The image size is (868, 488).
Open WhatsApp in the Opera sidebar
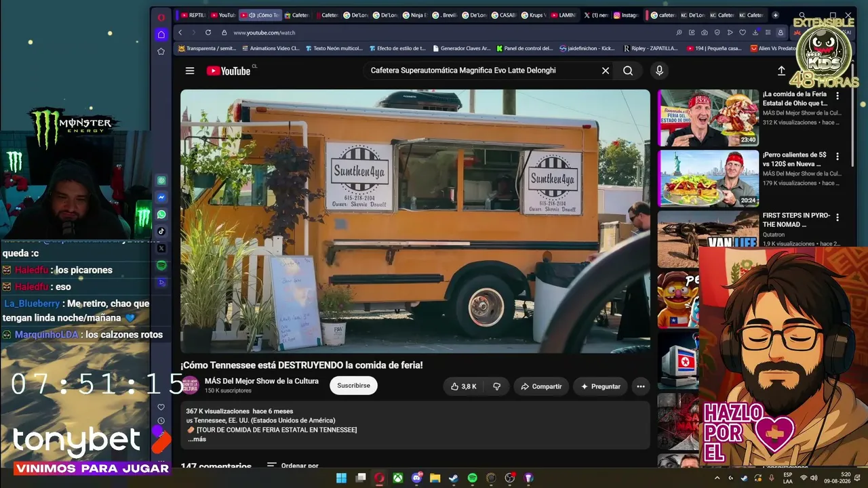161,214
